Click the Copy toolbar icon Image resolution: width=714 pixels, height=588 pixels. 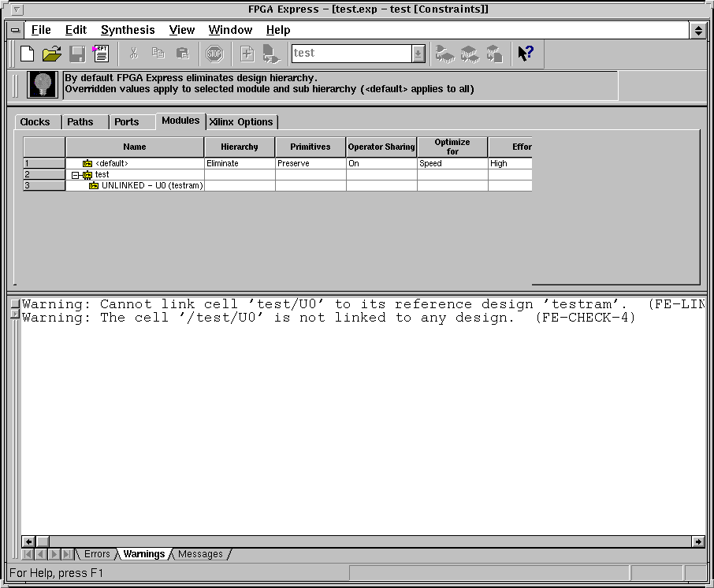(158, 54)
